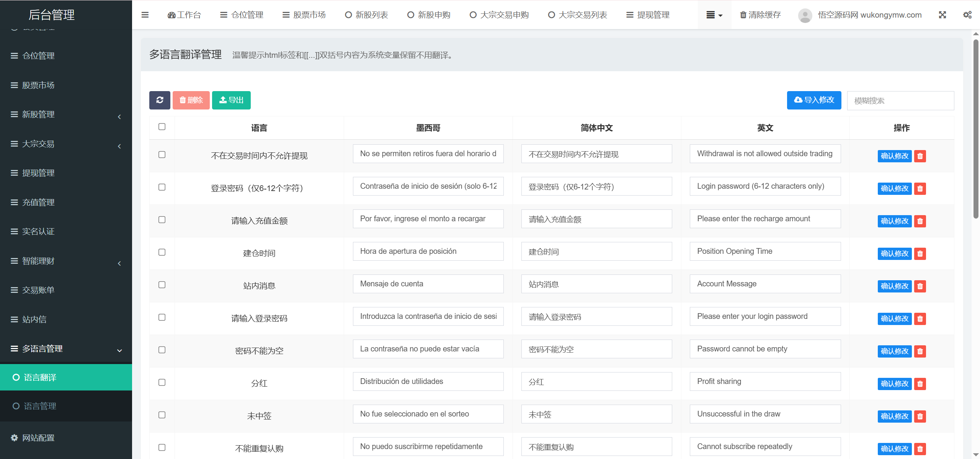Toggle the sidebar hamburger menu icon
980x459 pixels.
(145, 15)
